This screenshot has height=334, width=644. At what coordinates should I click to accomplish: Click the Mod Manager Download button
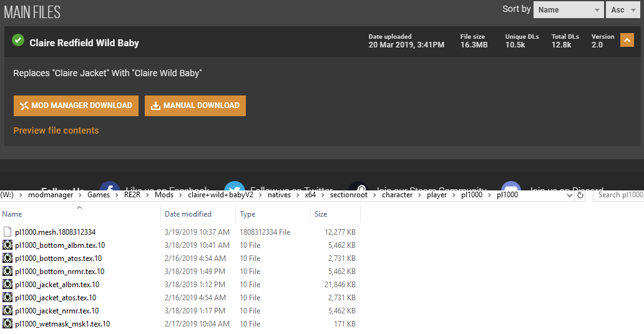tap(76, 106)
